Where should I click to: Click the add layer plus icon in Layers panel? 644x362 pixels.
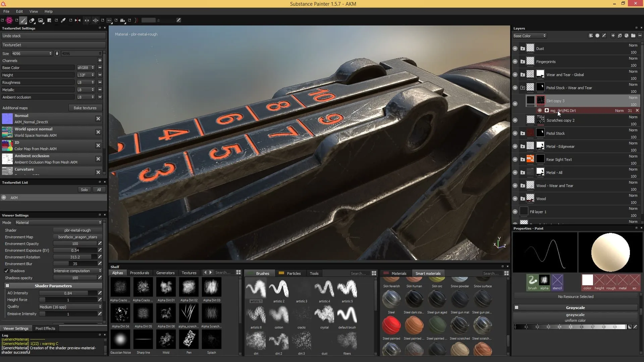point(613,35)
